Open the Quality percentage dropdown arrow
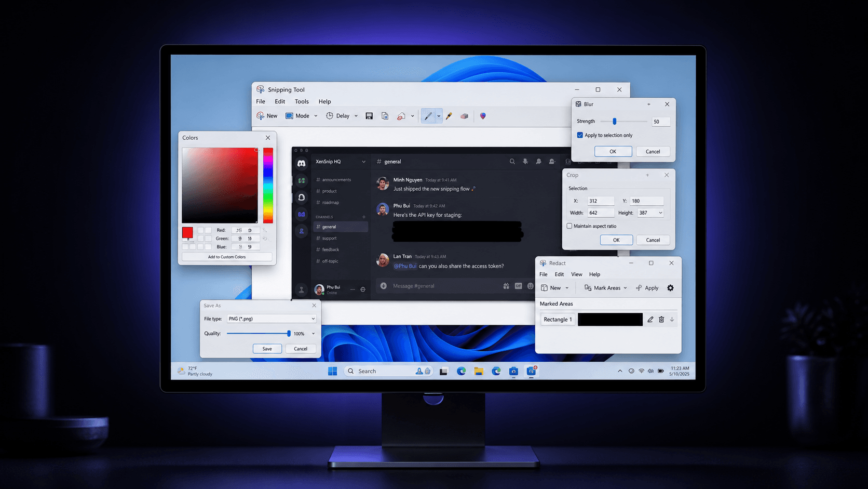 pos(313,334)
